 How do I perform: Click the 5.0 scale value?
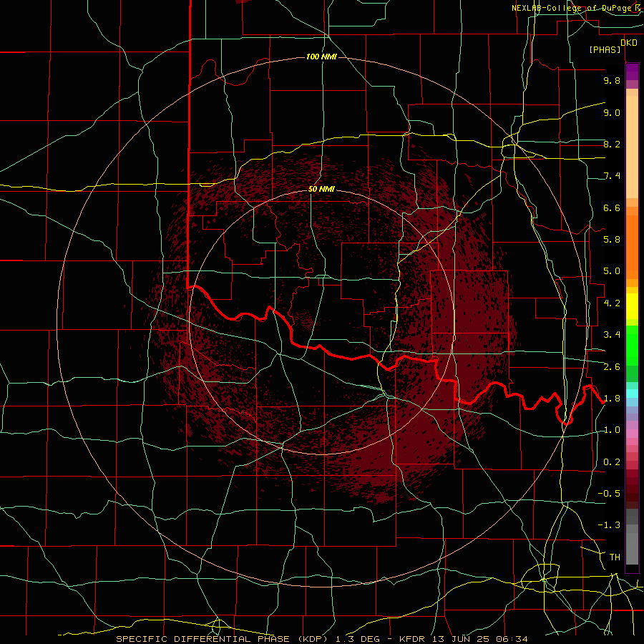(x=612, y=271)
